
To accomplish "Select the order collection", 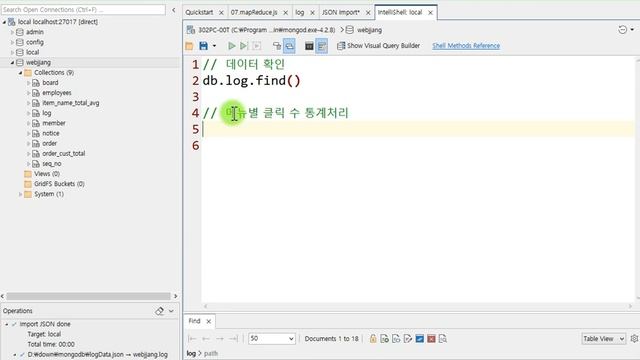I will click(49, 143).
